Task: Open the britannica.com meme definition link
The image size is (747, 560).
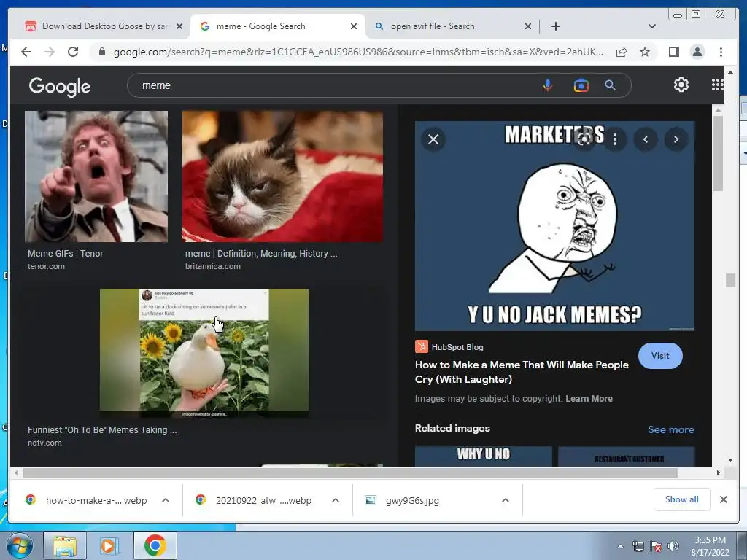Action: tap(261, 254)
